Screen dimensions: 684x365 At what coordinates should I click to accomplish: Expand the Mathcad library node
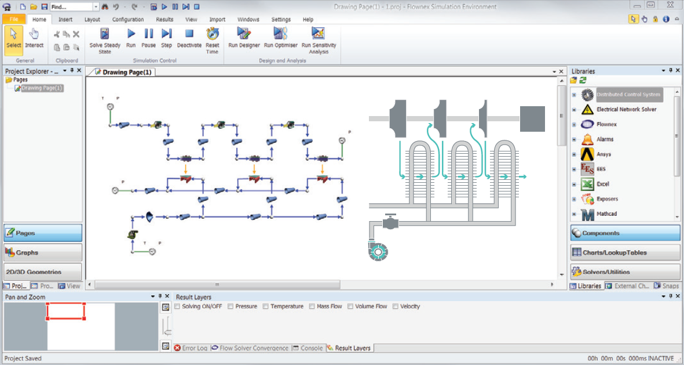tap(574, 214)
